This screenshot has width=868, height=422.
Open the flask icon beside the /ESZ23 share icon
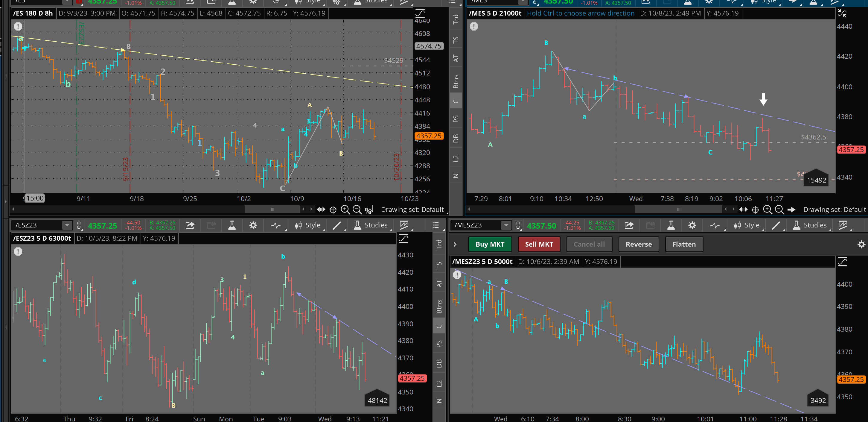[x=232, y=225]
